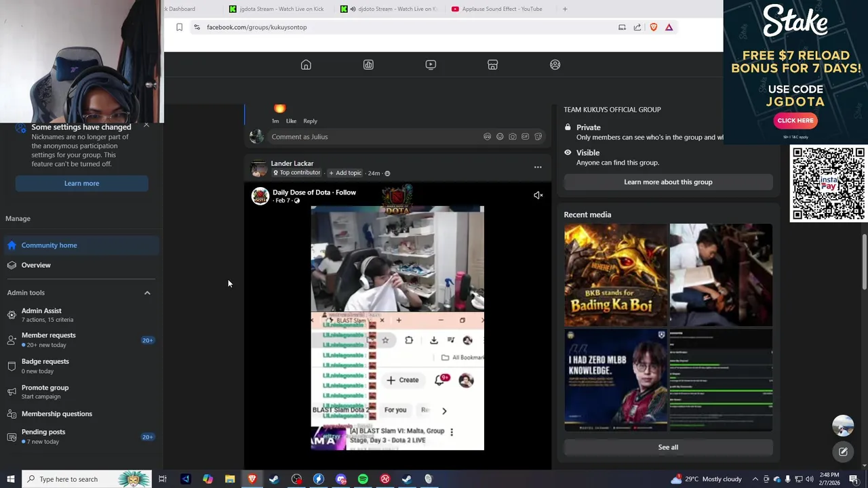The image size is (868, 488).
Task: Click the browser address bar URL
Action: [x=256, y=27]
